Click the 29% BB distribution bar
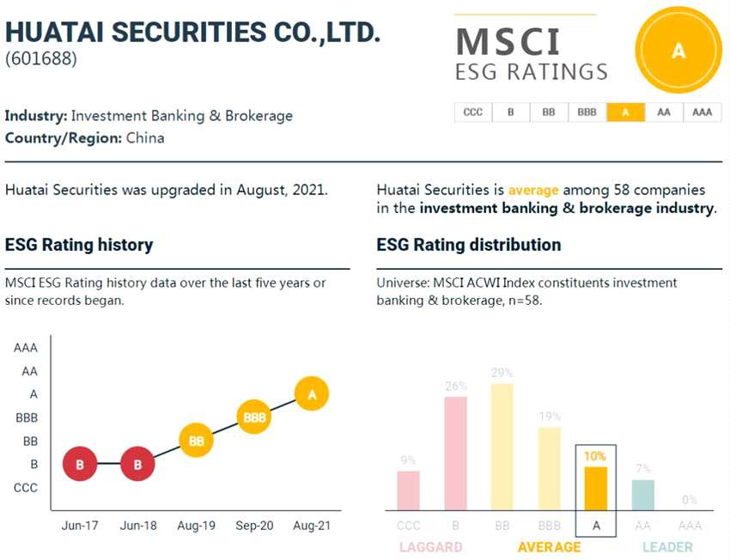Screen dimensions: 730x560 (502, 447)
